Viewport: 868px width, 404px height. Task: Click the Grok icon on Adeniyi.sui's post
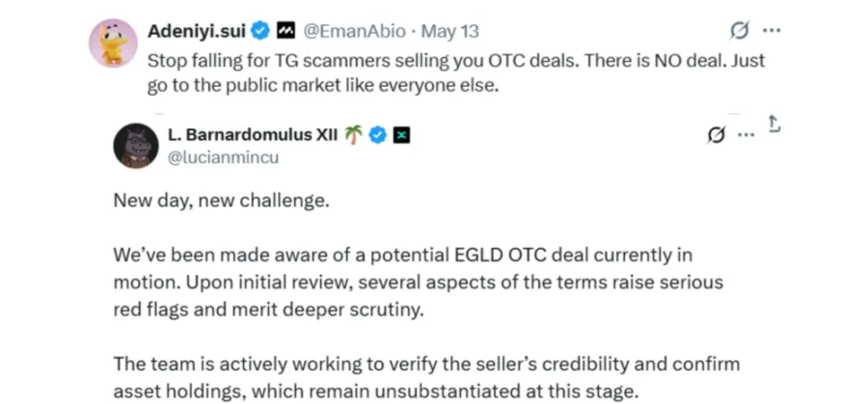(740, 32)
